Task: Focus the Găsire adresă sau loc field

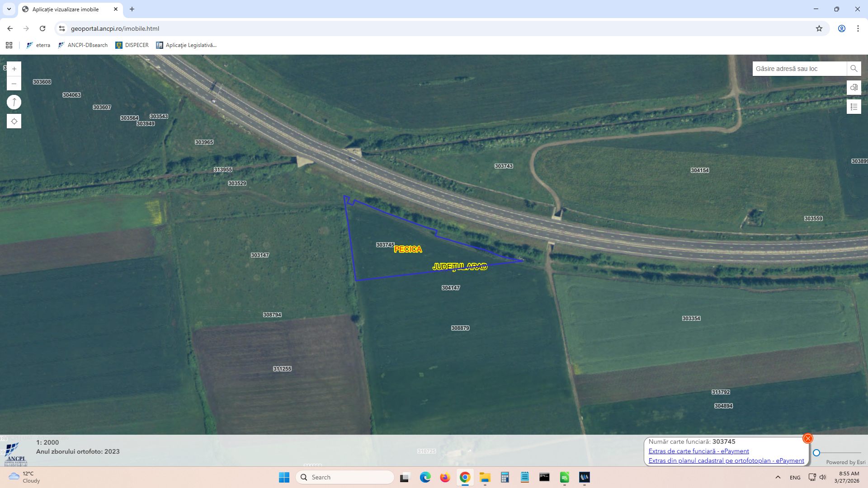Action: tap(798, 69)
